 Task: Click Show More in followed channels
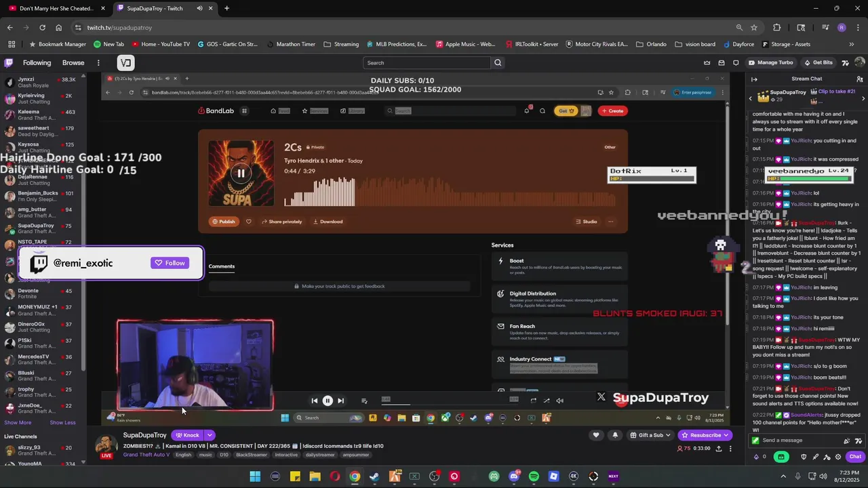click(18, 422)
